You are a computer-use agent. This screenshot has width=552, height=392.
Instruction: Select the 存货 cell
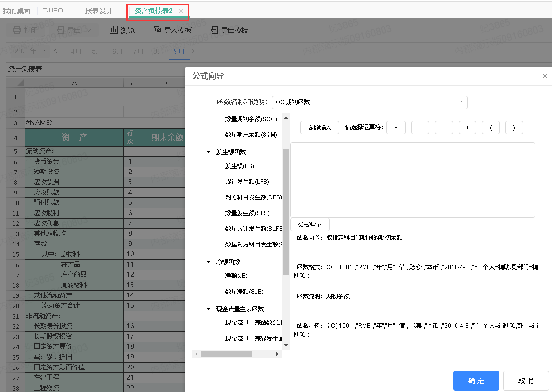pos(74,244)
